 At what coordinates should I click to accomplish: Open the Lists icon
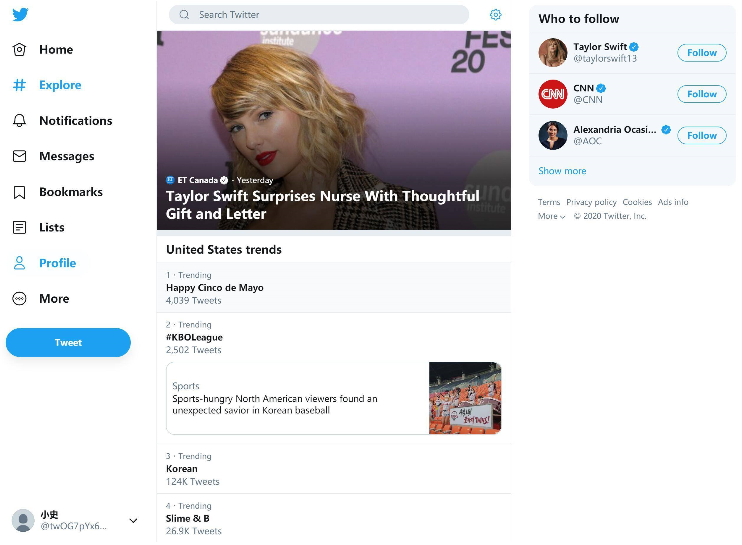19,227
